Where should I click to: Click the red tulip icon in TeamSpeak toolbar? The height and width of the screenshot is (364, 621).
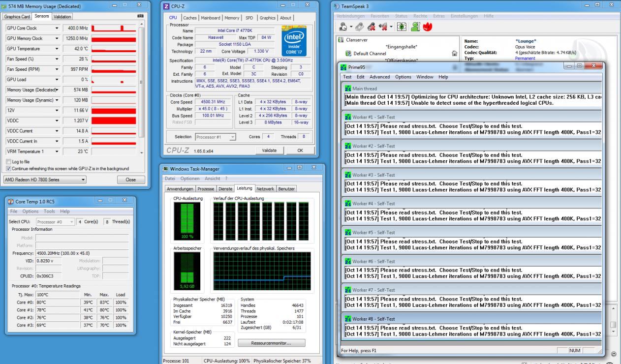(427, 26)
